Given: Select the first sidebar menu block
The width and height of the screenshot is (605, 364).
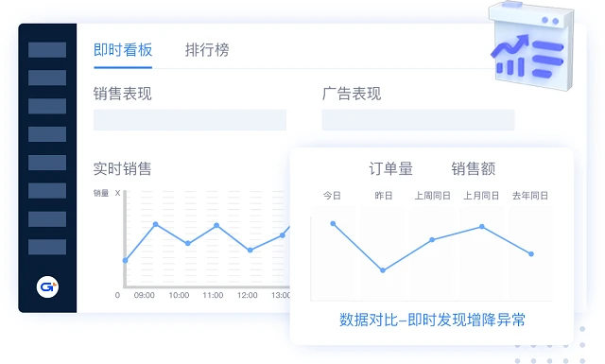Looking at the screenshot, I should [x=47, y=50].
